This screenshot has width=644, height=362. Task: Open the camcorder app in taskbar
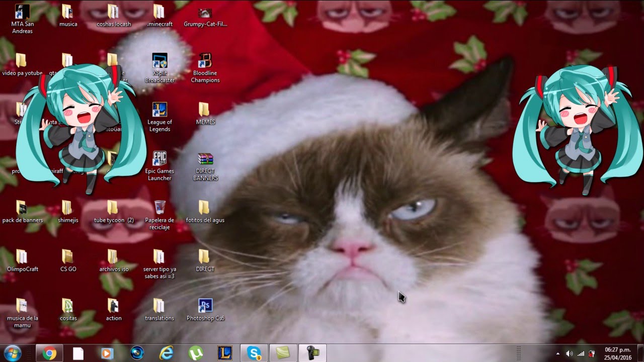(312, 353)
